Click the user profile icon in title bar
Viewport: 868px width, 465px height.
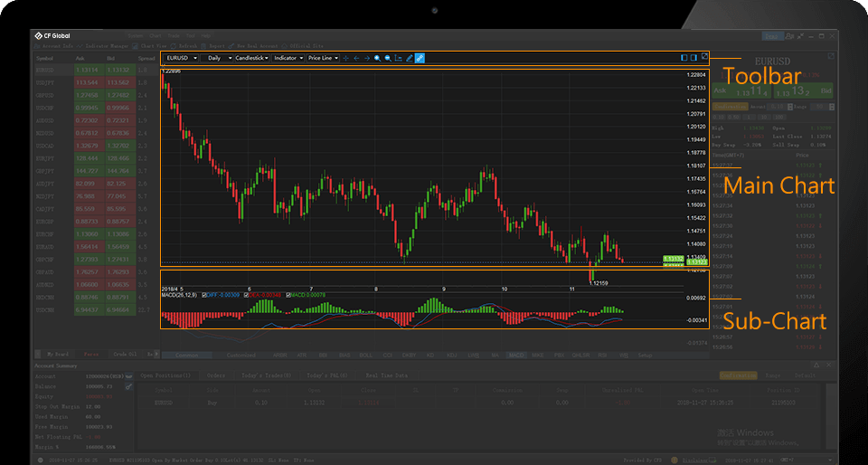[790, 36]
